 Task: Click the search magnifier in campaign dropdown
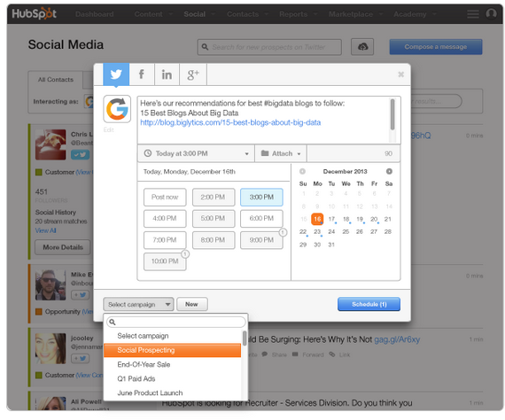click(x=113, y=322)
